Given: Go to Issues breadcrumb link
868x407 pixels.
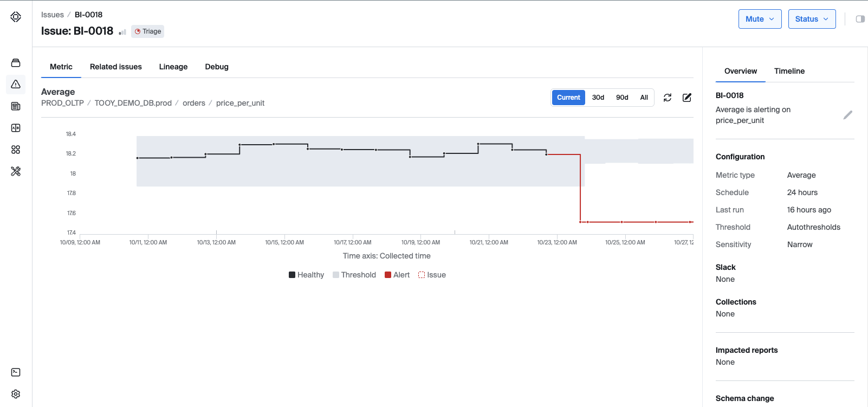Looking at the screenshot, I should click(x=53, y=15).
